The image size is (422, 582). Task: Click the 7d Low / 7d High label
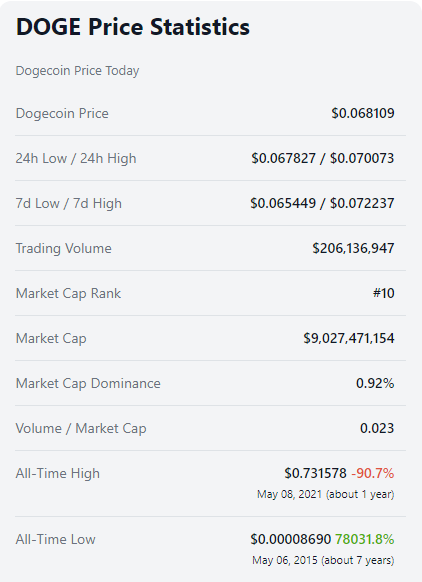point(69,203)
